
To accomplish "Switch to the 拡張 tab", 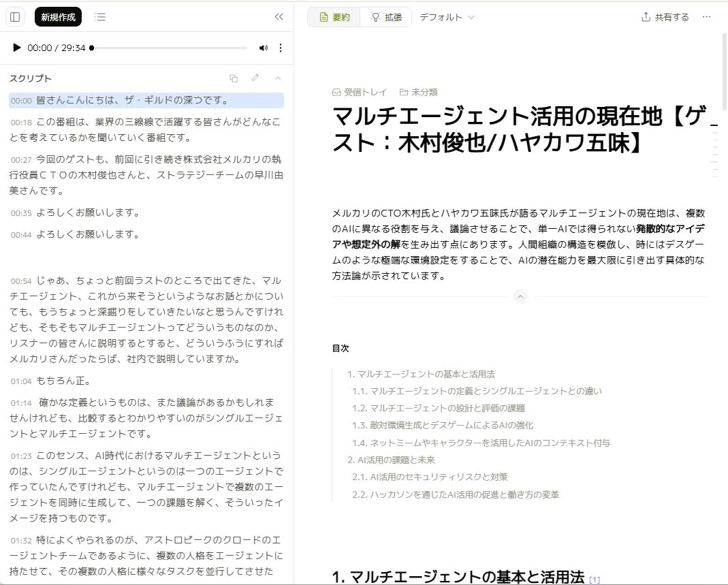I will [x=386, y=17].
